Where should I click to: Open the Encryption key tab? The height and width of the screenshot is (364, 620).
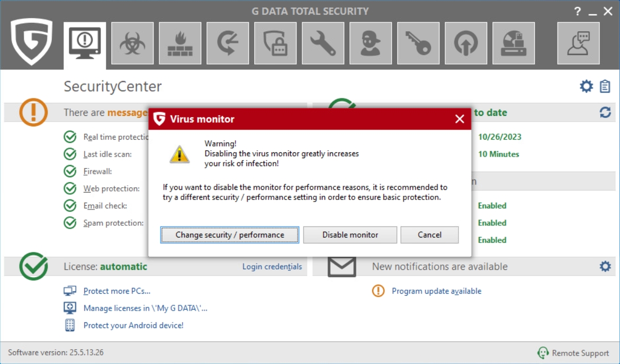tap(418, 43)
